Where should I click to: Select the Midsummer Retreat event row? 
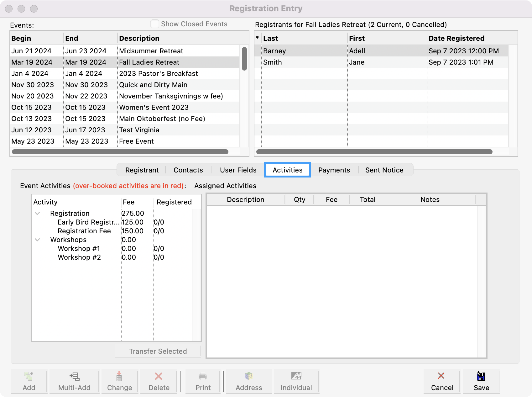(151, 51)
